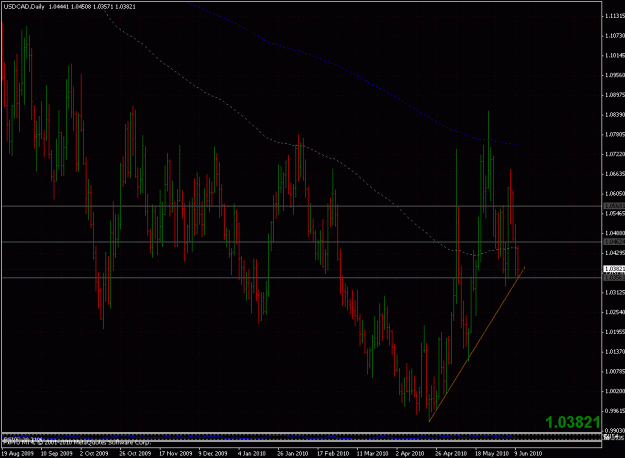Select the 26 Jan 2010 date label
The width and height of the screenshot is (625, 458).
[x=293, y=453]
